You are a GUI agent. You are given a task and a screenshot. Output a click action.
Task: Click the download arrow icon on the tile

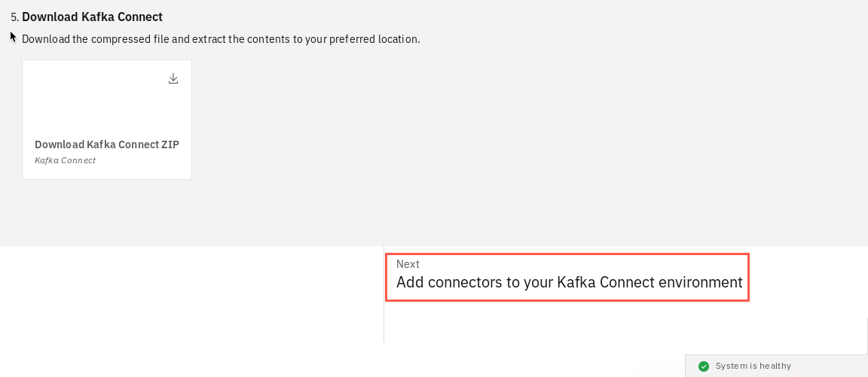point(173,78)
